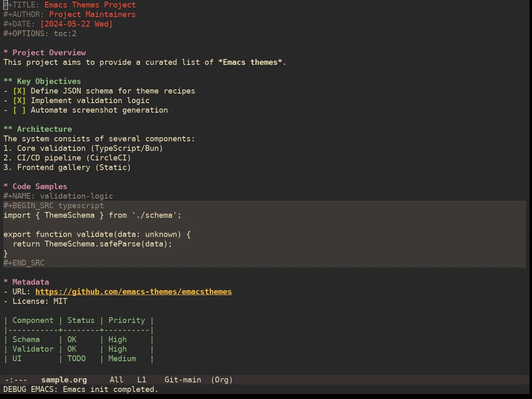This screenshot has width=532, height=399.
Task: Click the date stamp [2024-05-22 Wed]
Action: [76, 24]
